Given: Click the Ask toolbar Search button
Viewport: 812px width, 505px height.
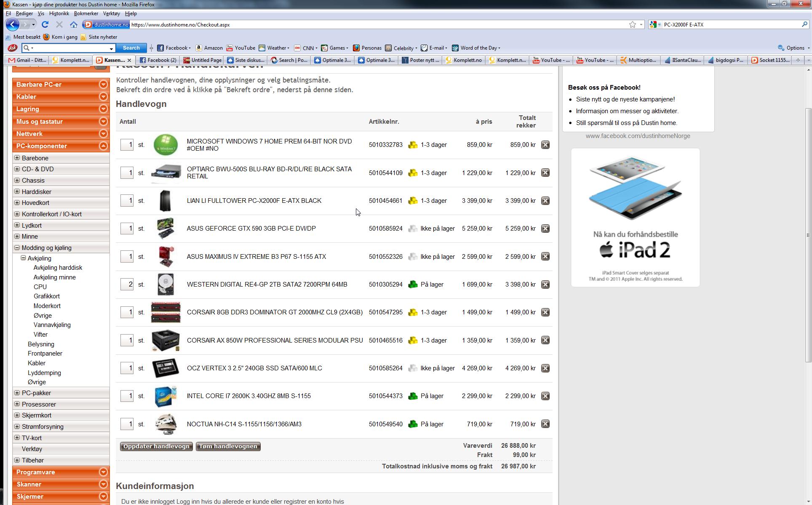Looking at the screenshot, I should tap(131, 48).
